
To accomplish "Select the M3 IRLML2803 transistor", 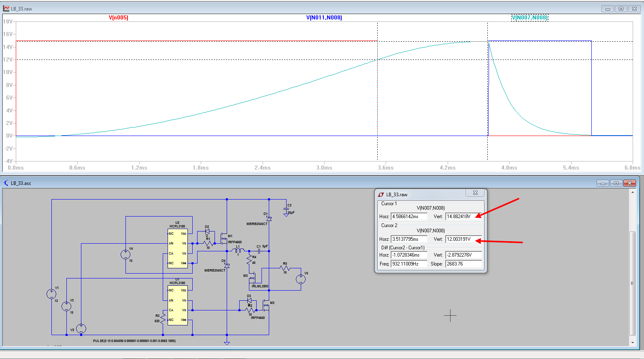I will click(x=253, y=278).
